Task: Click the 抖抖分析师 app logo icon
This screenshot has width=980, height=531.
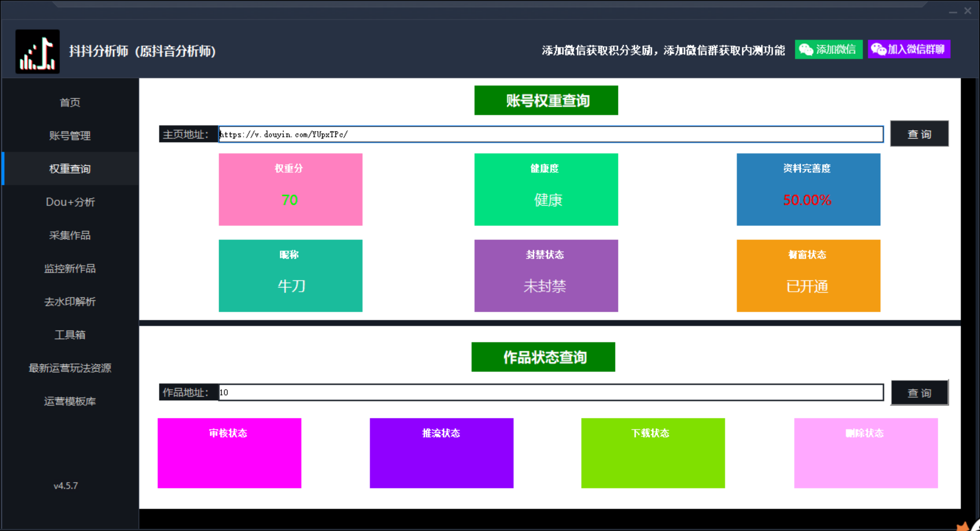Action: coord(37,51)
